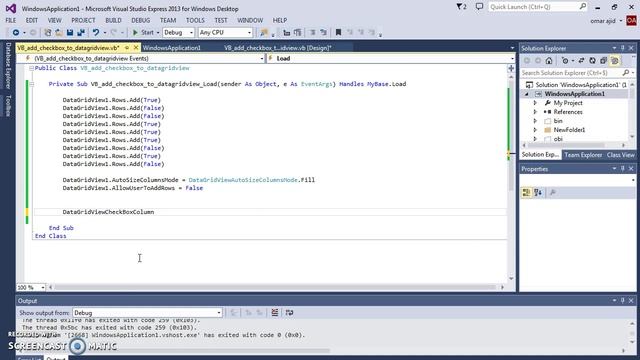The image size is (640, 360).
Task: Open the BUILD menu
Action: tap(113, 20)
